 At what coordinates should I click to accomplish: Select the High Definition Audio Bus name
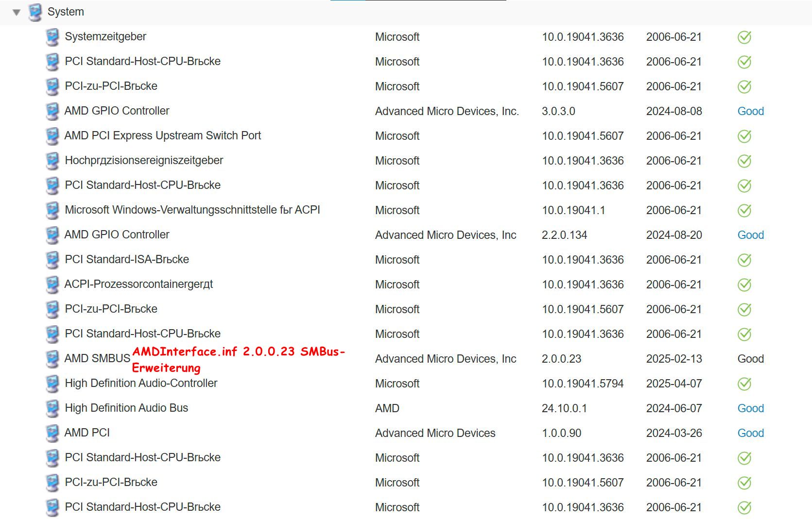[126, 408]
